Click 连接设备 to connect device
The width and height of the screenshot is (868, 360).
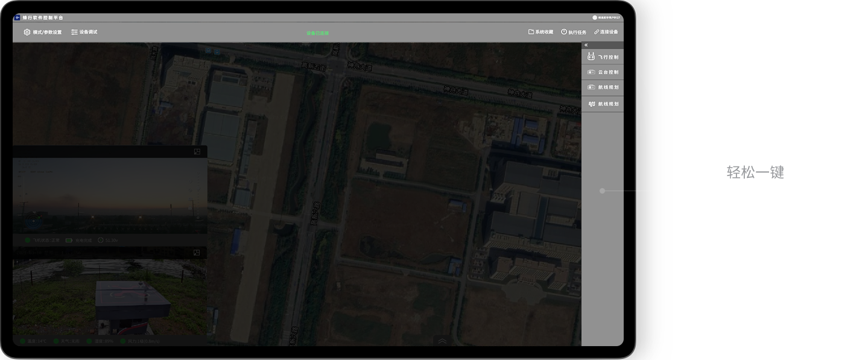(606, 32)
